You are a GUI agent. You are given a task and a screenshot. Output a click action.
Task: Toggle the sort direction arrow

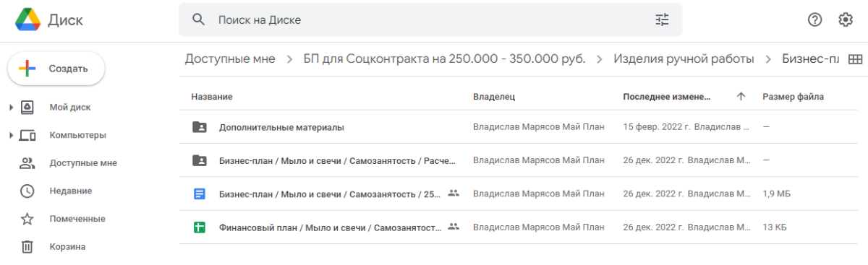(741, 96)
